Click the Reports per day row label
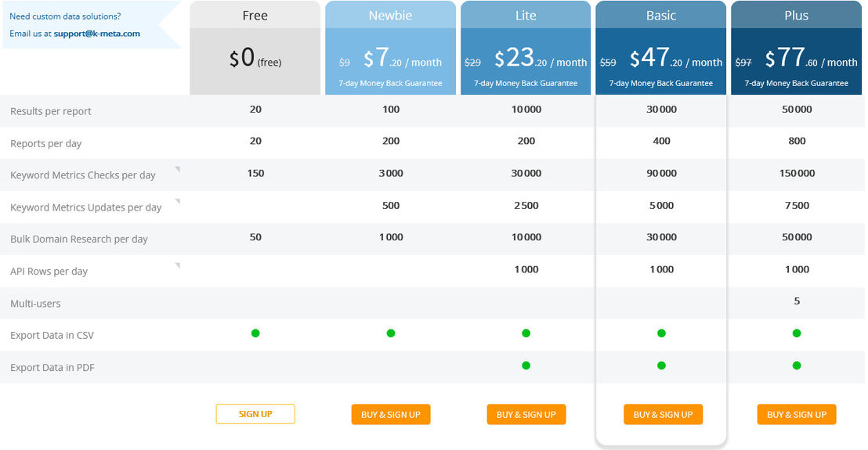This screenshot has height=450, width=868. [x=46, y=144]
